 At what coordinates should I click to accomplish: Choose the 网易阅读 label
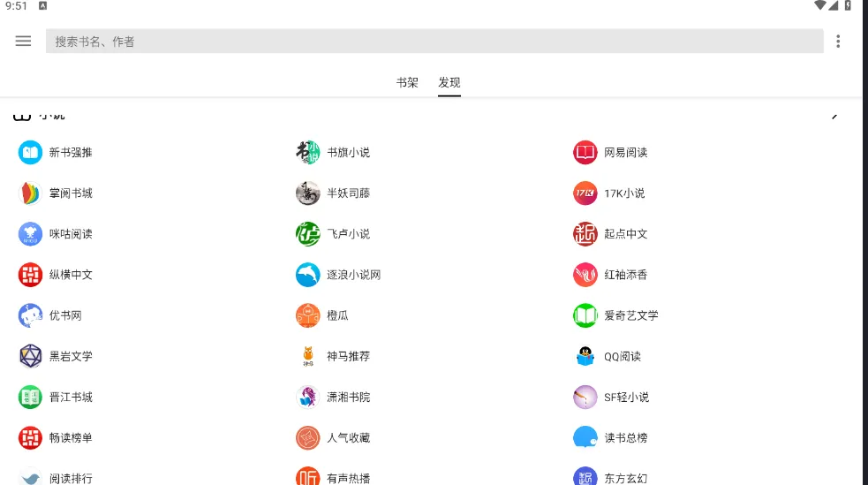[x=625, y=152]
